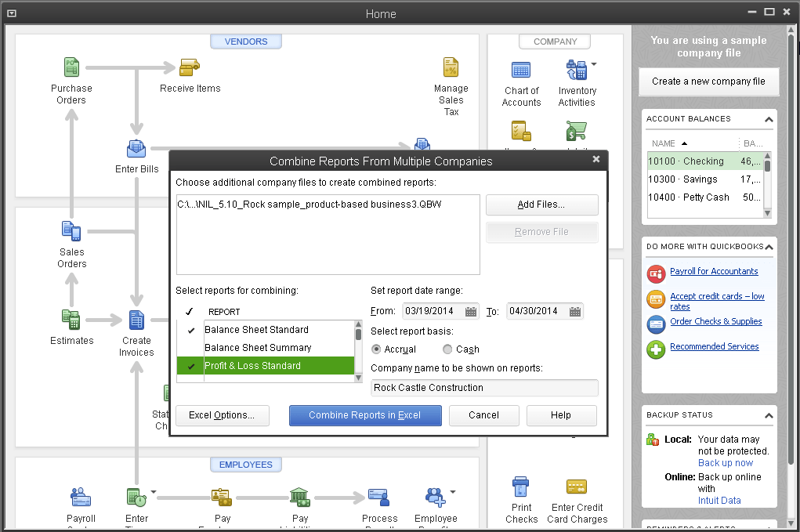The image size is (800, 532).
Task: Click the company name input field
Action: [484, 388]
